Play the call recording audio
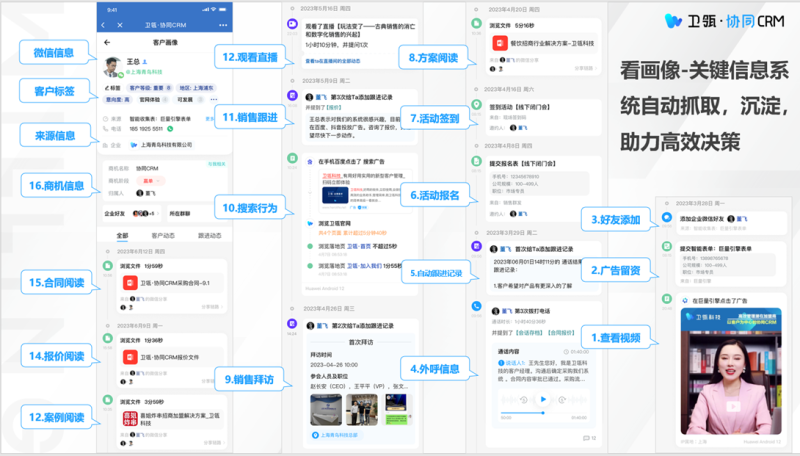800x456 pixels. pos(544,399)
